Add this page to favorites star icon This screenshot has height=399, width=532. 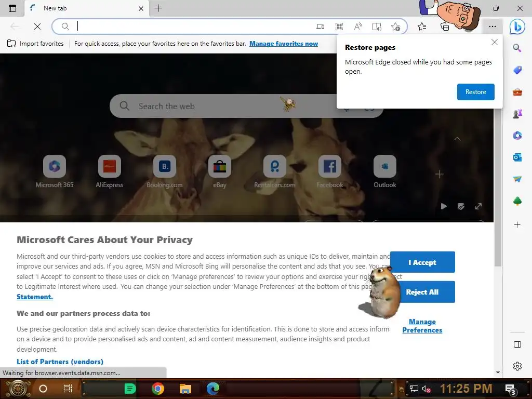tap(395, 26)
